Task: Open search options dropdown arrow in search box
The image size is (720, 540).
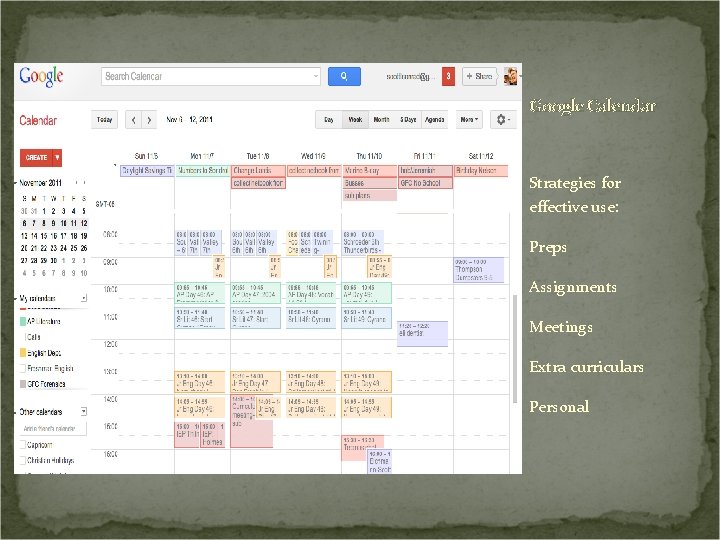Action: coord(315,76)
